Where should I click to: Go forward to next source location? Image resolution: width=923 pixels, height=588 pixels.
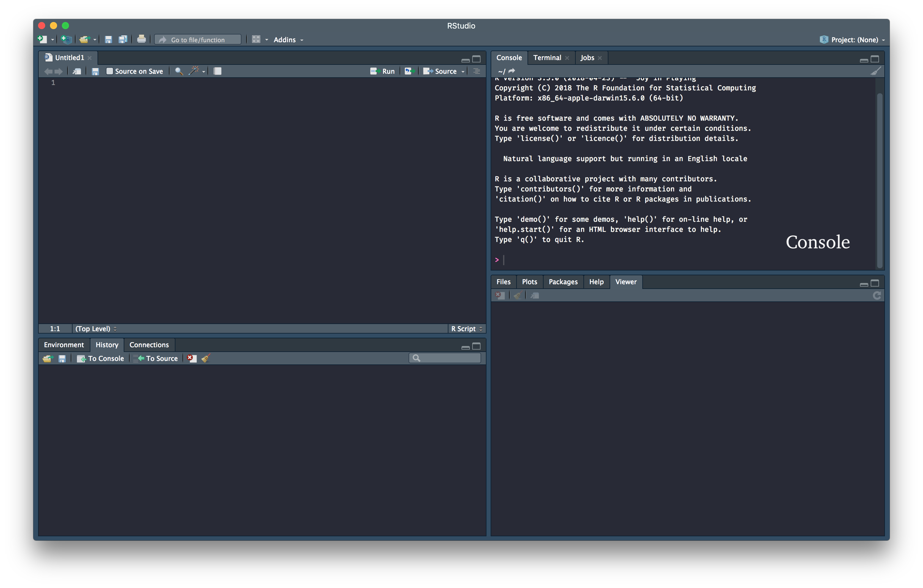point(59,71)
